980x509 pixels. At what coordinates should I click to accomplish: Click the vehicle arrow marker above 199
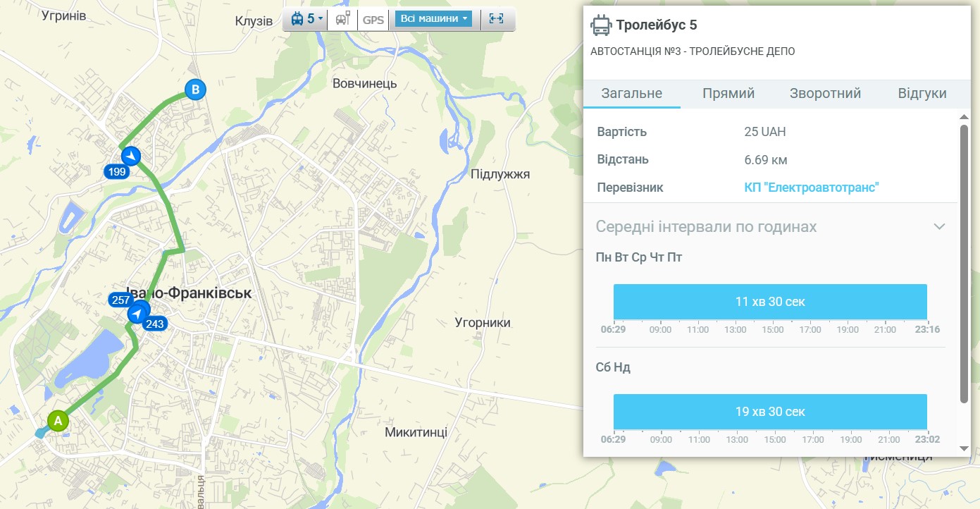click(x=131, y=155)
